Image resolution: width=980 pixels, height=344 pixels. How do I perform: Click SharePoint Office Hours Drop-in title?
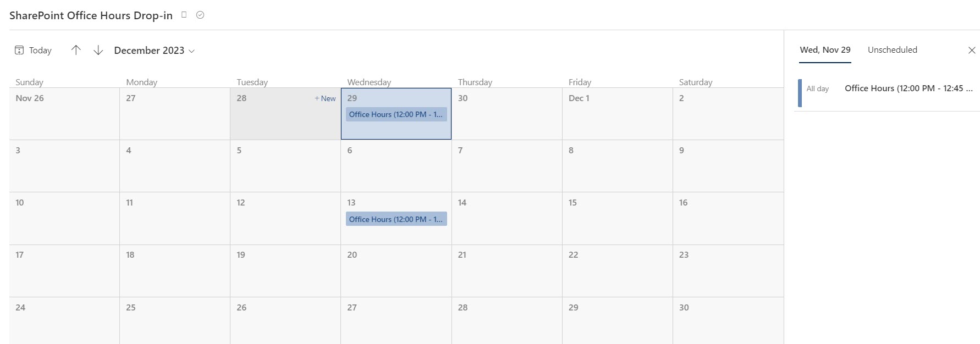[91, 15]
